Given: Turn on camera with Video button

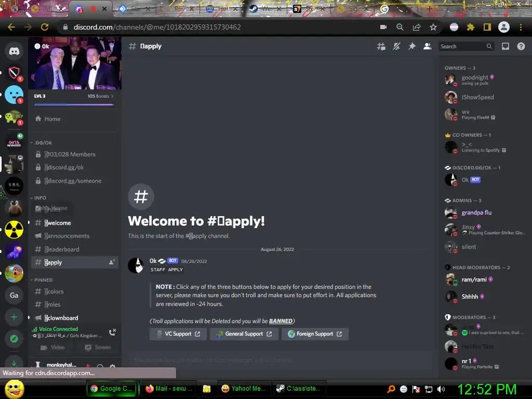Looking at the screenshot, I should (52, 348).
